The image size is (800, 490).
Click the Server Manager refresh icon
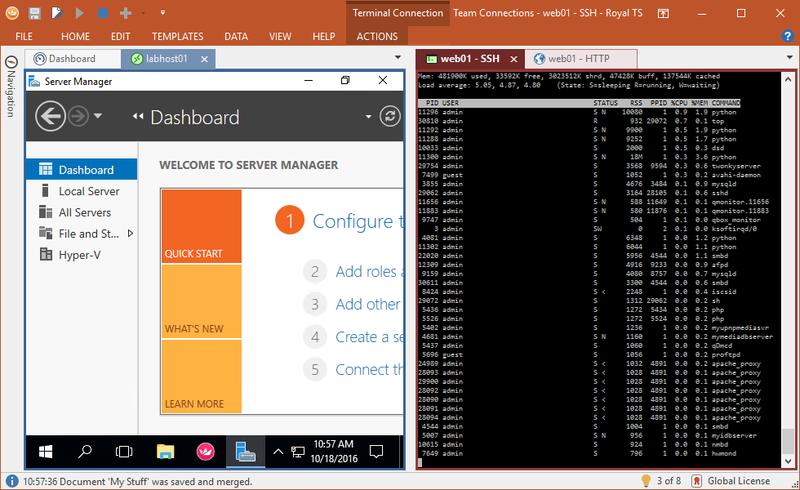[x=390, y=117]
